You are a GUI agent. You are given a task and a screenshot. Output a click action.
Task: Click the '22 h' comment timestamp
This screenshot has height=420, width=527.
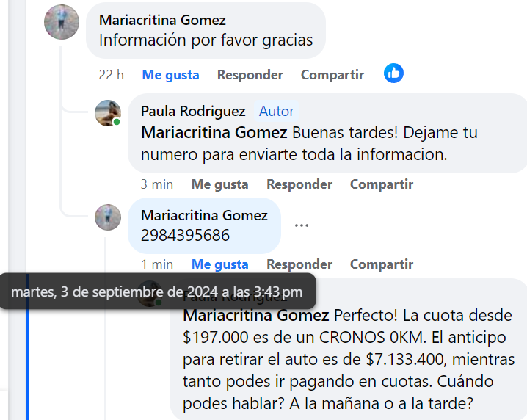point(112,75)
